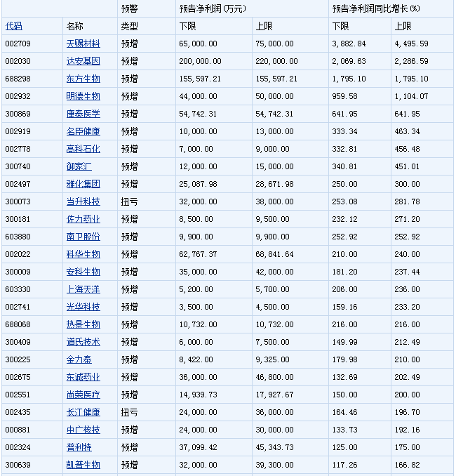The height and width of the screenshot is (476, 456).
Task: Select the value 17,927.67
Action: 274,395
